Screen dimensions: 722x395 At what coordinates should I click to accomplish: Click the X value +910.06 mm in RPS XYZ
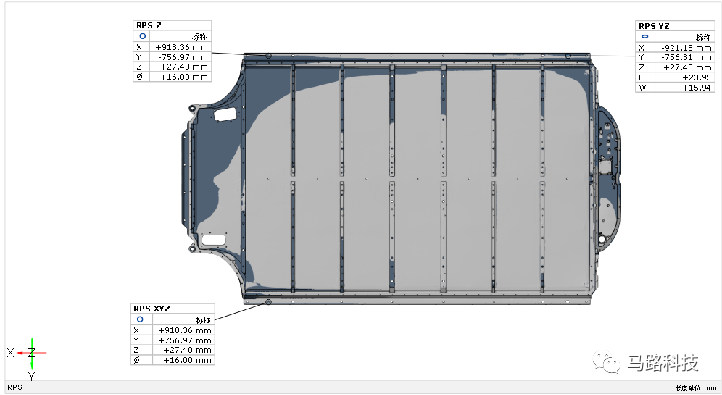[x=185, y=330]
